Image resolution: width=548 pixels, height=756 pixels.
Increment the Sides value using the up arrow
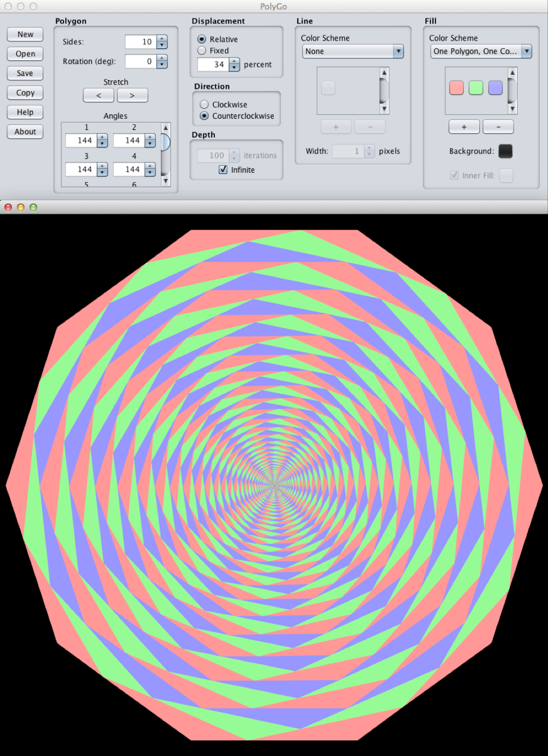(x=161, y=39)
